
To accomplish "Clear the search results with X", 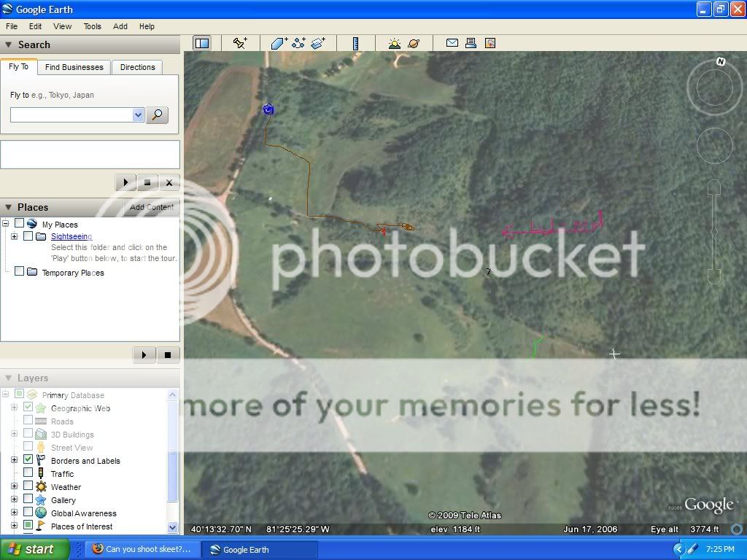I will (x=169, y=182).
